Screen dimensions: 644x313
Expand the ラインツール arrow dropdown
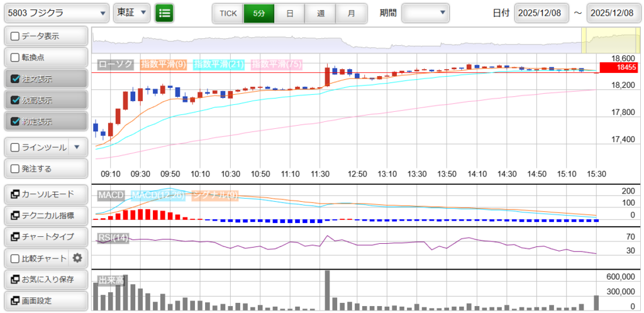pyautogui.click(x=77, y=148)
